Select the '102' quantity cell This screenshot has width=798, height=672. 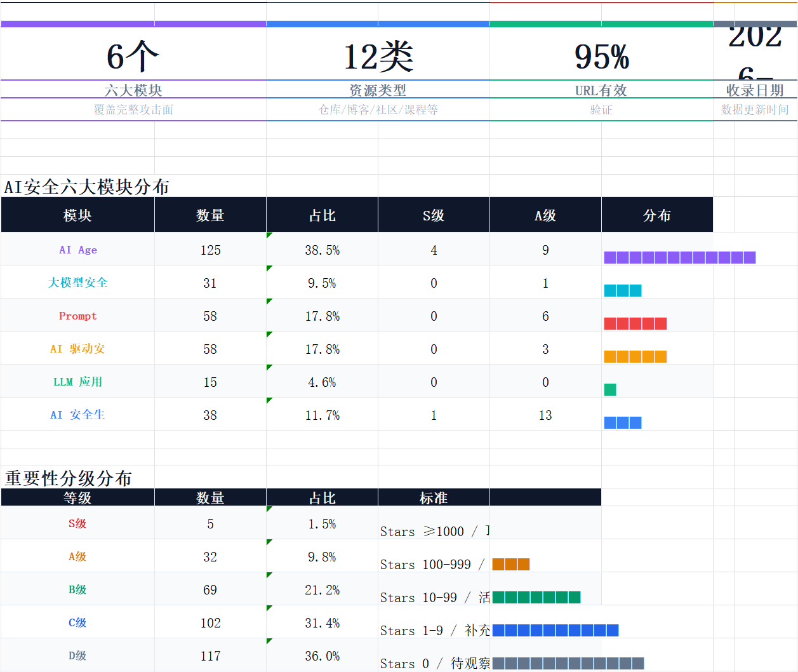click(210, 622)
